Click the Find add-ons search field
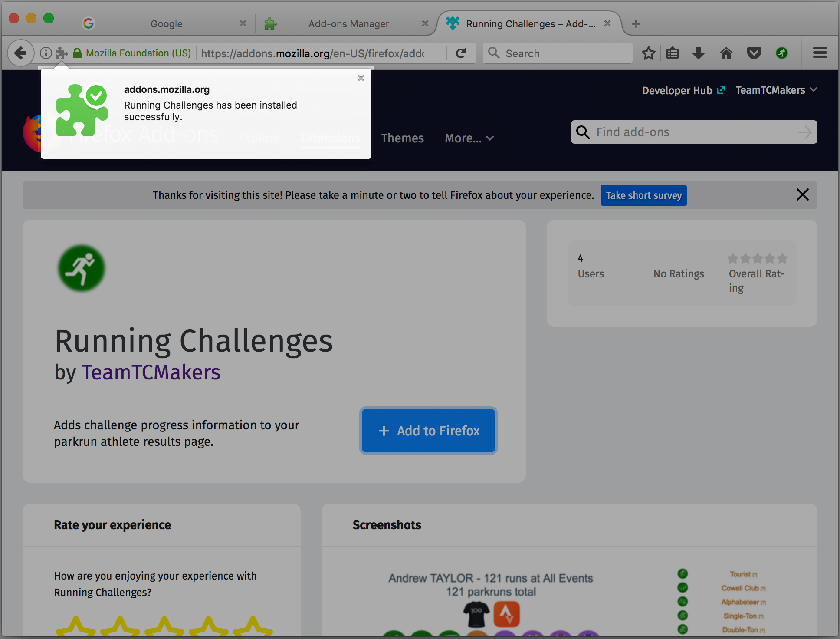The width and height of the screenshot is (840, 639). point(693,132)
